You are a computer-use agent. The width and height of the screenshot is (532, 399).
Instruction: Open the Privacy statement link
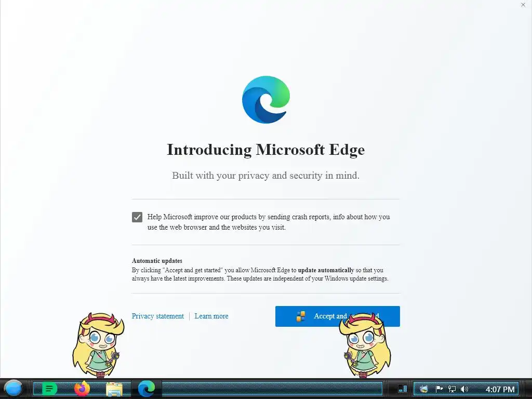(158, 316)
